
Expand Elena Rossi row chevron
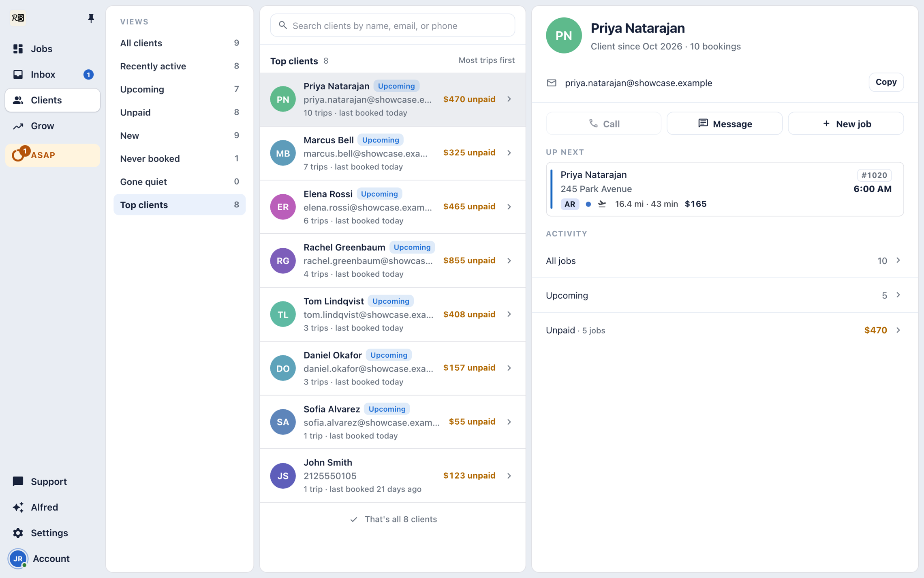(x=509, y=207)
